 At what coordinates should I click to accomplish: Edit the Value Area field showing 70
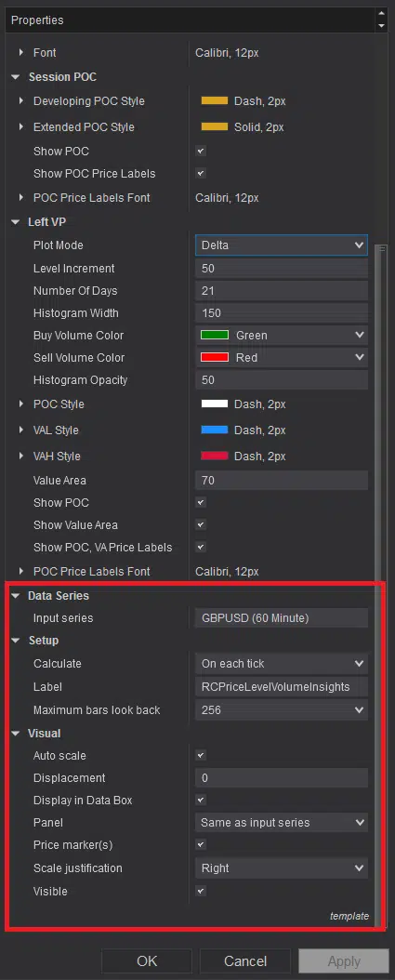pos(282,481)
